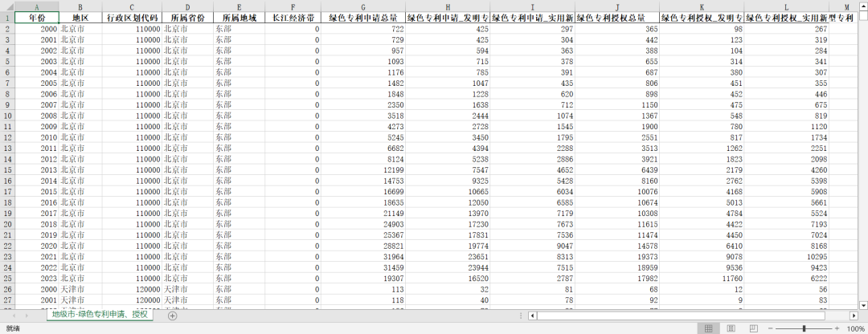
Task: Click the horizontal scrollbar left arrow
Action: pyautogui.click(x=533, y=316)
